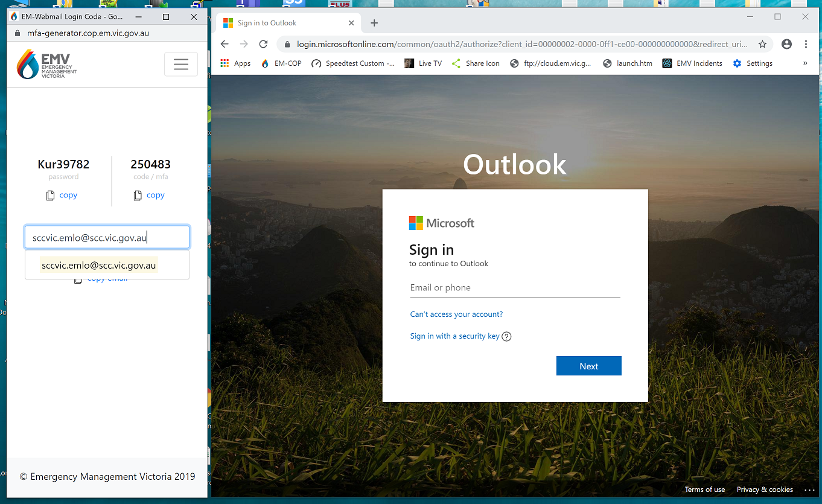Select the Sign in to Outlook tab
The width and height of the screenshot is (822, 504).
[x=284, y=23]
